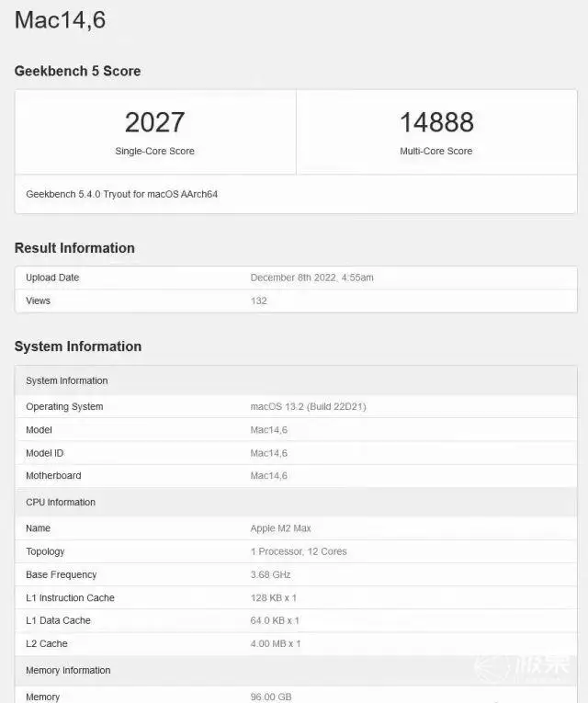
Task: Select macOS 13.2 (Build 22D21) value
Action: tap(309, 407)
